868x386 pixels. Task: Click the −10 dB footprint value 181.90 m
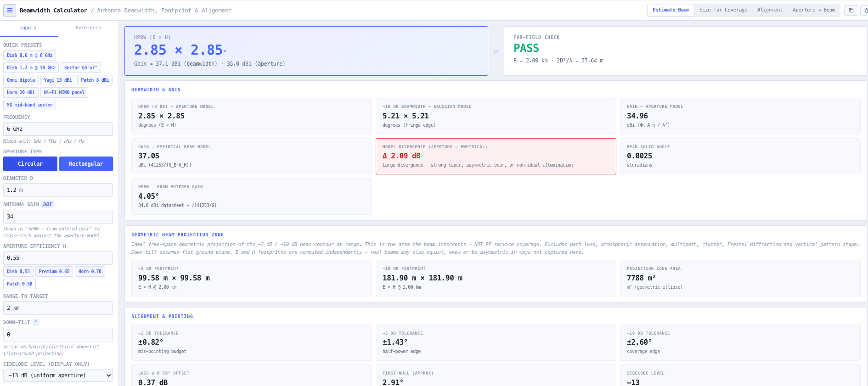[423, 278]
